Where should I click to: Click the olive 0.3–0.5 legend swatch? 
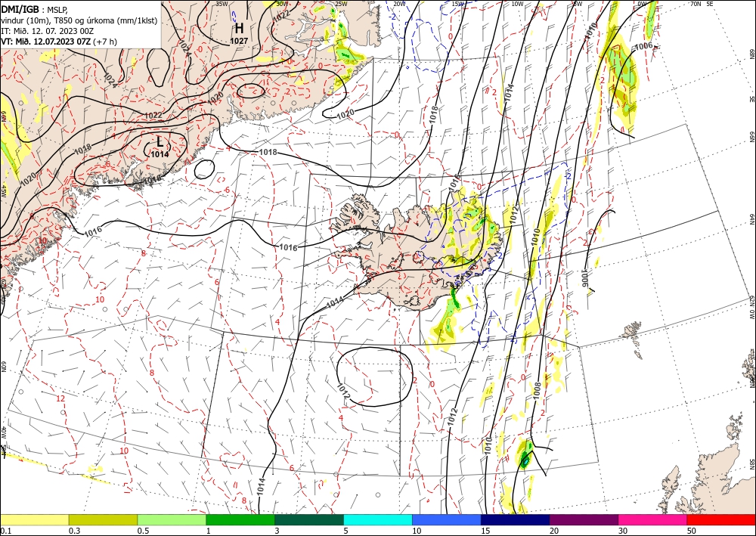click(x=103, y=519)
